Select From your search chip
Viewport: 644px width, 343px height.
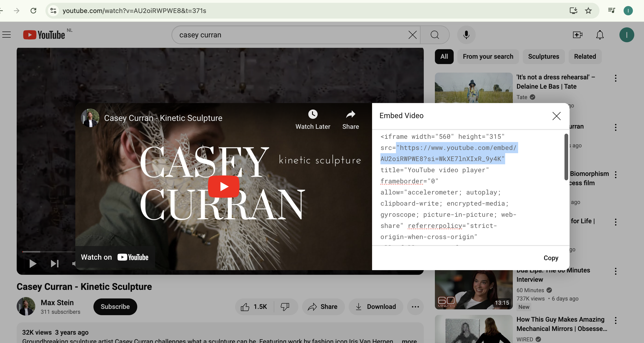point(488,57)
